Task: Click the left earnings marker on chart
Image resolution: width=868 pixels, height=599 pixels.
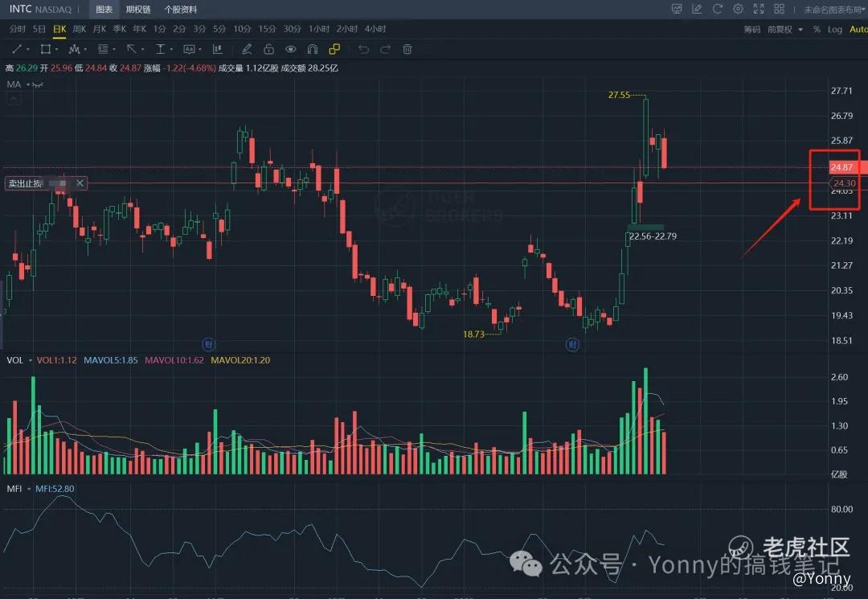Action: (x=208, y=344)
